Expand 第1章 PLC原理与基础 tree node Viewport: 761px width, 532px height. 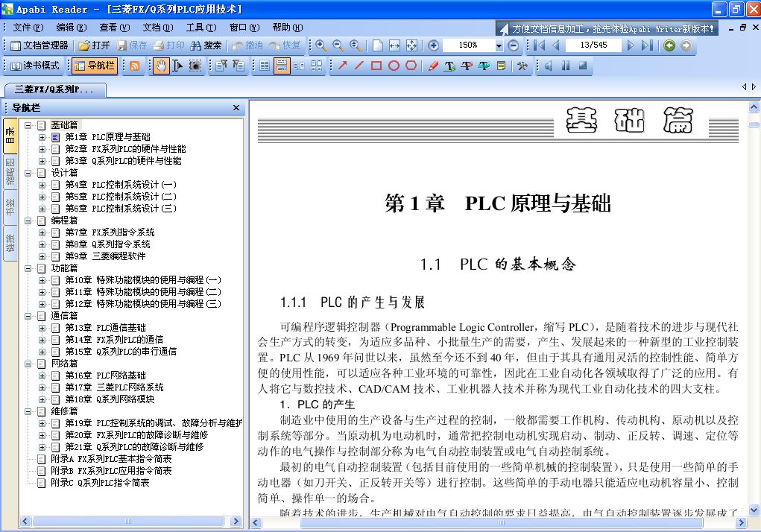[x=42, y=137]
